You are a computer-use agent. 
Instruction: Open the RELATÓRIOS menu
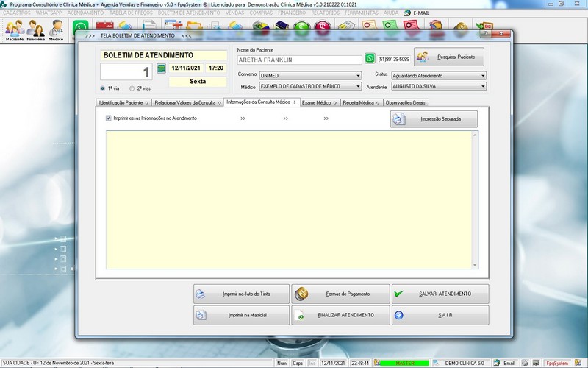pos(325,13)
